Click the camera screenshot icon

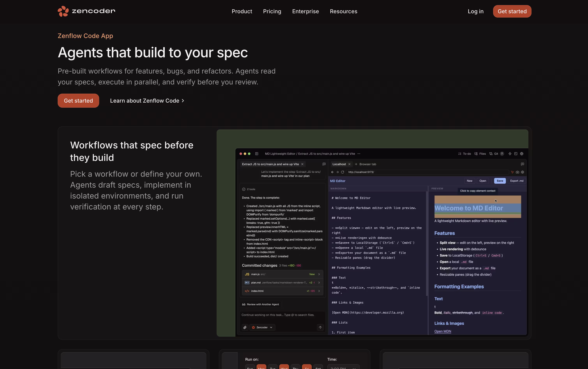[x=517, y=172]
